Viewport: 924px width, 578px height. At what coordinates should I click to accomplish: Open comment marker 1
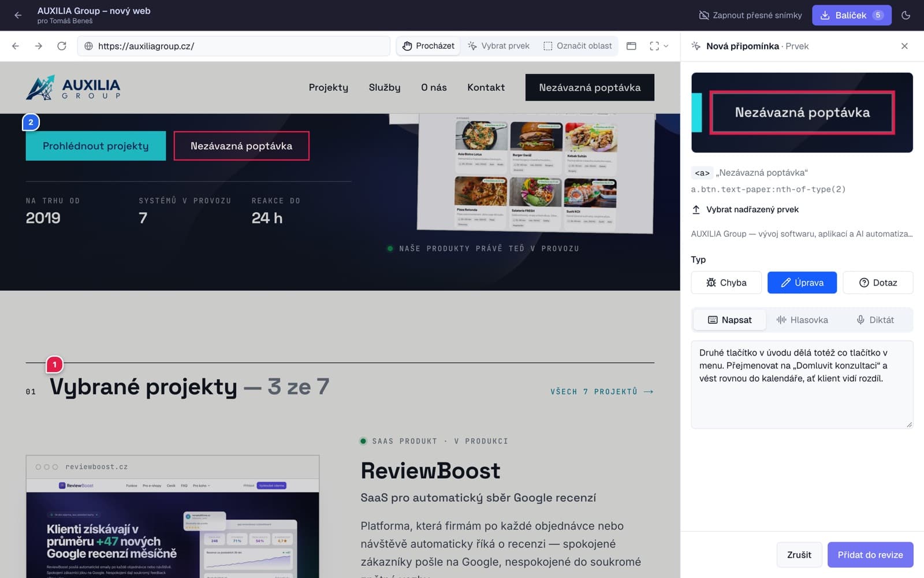click(x=54, y=365)
